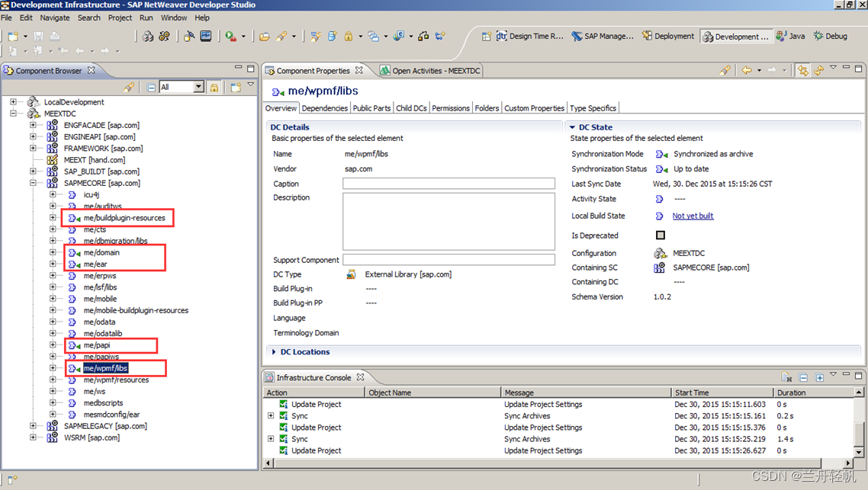The height and width of the screenshot is (490, 868).
Task: Expand the SAPMELEGACY [sap.com] node
Action: coord(34,426)
